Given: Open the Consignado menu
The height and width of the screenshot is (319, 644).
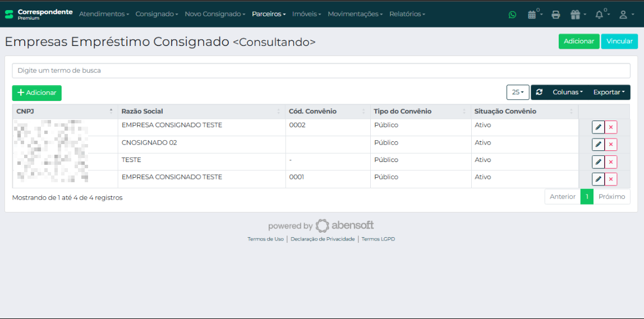Looking at the screenshot, I should click(157, 14).
